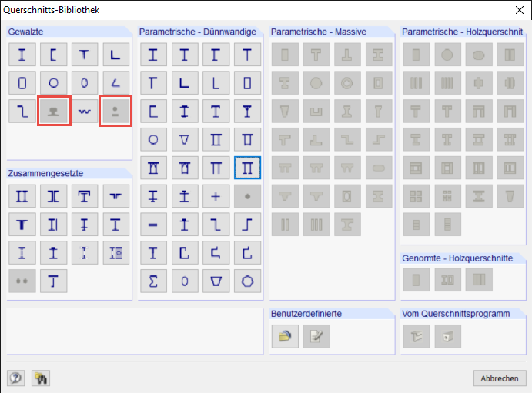Select the rolled L-angle section in Gewalzte
Screen dimensions: 532x393
pos(116,55)
